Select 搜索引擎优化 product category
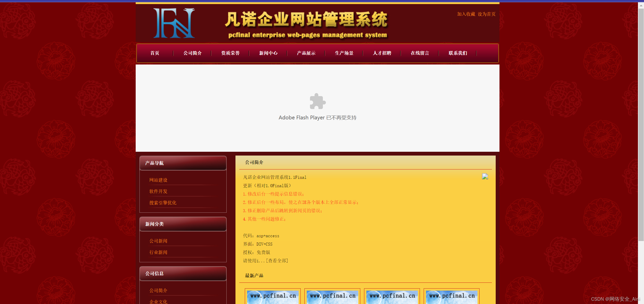The height and width of the screenshot is (304, 644). [x=163, y=203]
